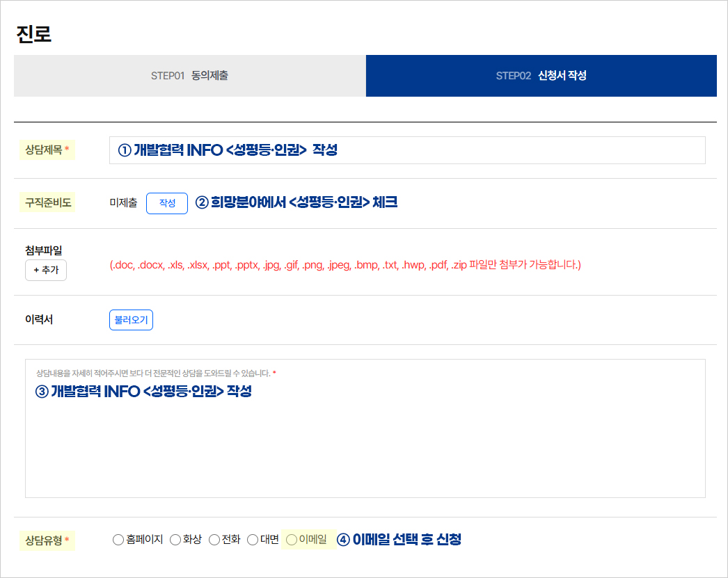Choose 이메일 consultation type radio
Viewport: 728px width, 578px height.
coord(292,540)
